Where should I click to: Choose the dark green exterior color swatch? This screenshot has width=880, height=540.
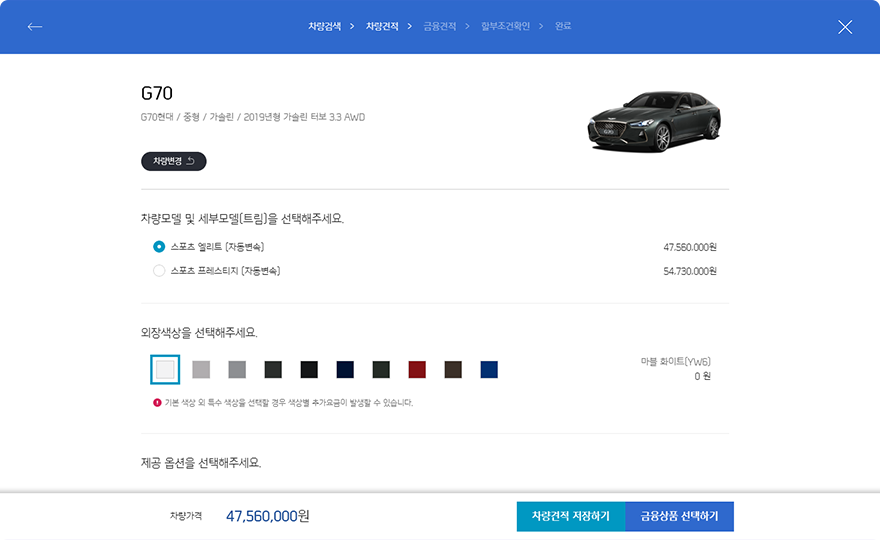click(381, 369)
